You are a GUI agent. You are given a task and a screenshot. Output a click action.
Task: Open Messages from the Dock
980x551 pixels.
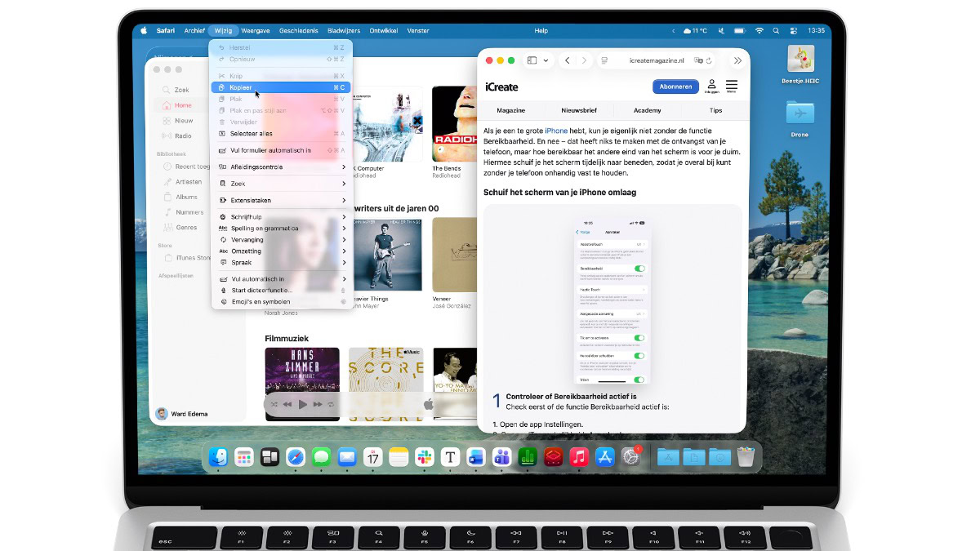pos(322,457)
